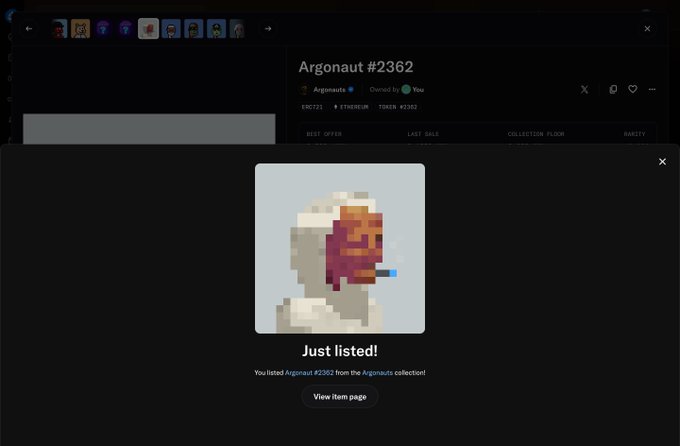The image size is (680, 446).
Task: Close the item panel with top-right X
Action: click(x=647, y=29)
